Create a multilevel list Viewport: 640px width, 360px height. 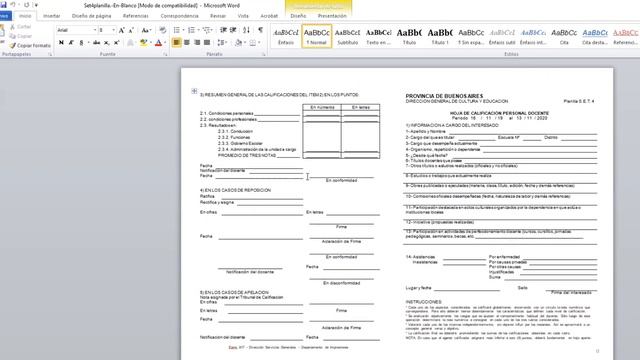(207, 30)
